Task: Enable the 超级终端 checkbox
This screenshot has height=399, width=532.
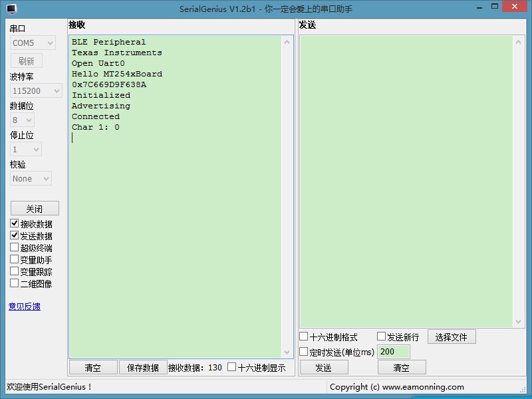Action: (x=14, y=247)
